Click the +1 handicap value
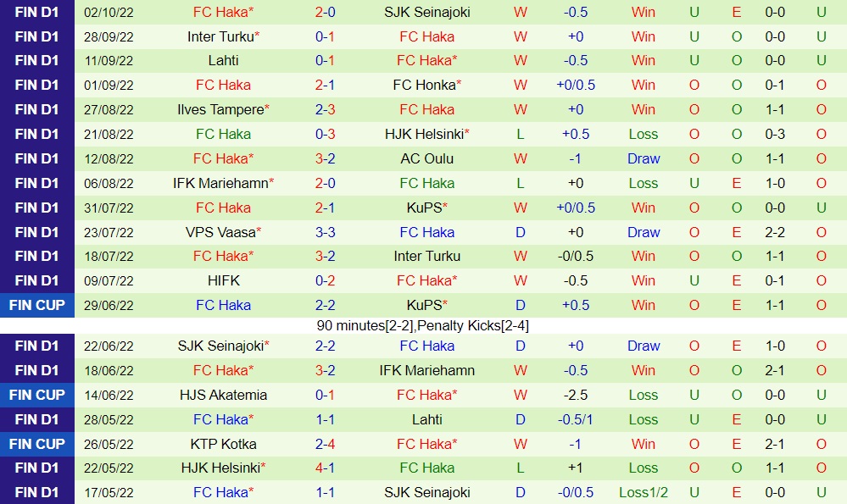847x504 pixels. pyautogui.click(x=576, y=468)
